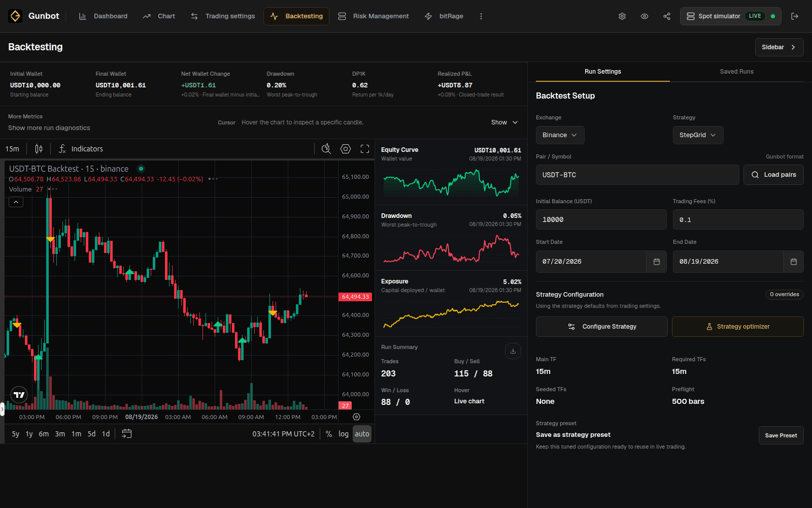The height and width of the screenshot is (508, 812).
Task: Open Trading settings
Action: coord(223,16)
